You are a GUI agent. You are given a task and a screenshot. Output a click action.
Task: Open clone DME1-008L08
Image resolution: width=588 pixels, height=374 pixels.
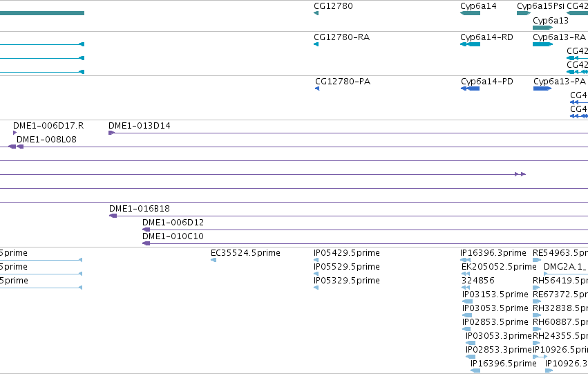46,140
